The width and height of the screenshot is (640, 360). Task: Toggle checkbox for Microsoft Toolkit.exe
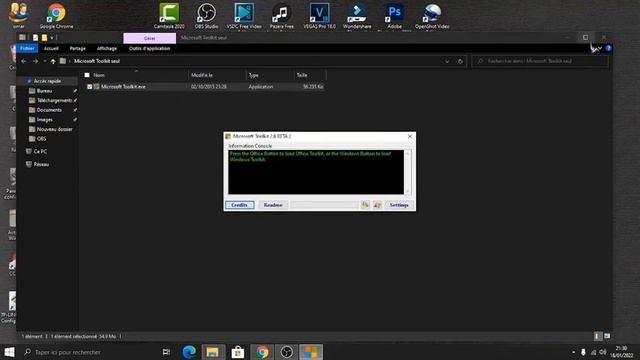[89, 87]
